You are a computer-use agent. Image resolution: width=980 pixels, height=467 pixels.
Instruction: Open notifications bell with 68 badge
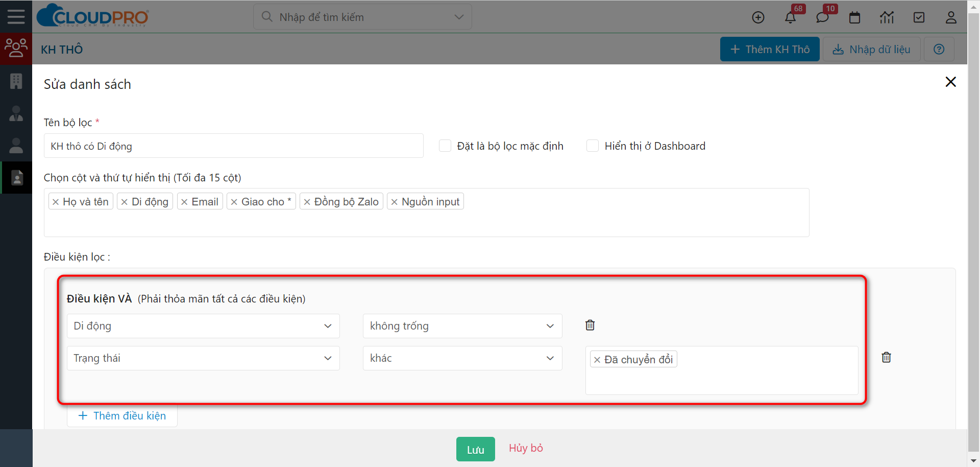coord(790,17)
